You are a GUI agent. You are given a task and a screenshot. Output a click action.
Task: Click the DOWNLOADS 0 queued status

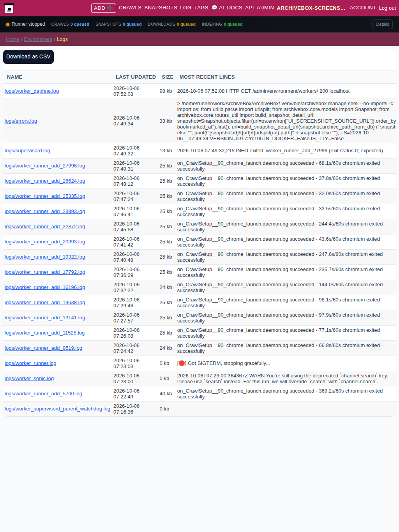[x=171, y=24]
